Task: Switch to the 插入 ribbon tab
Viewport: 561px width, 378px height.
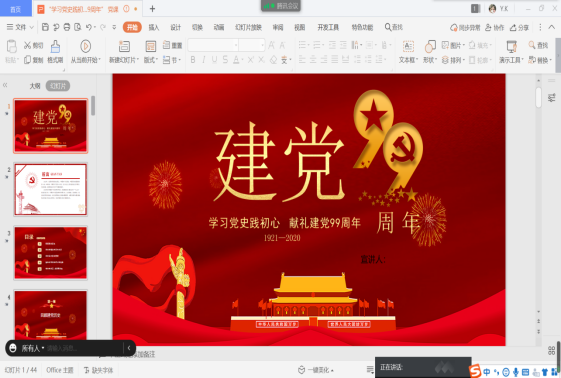Action: pos(153,27)
